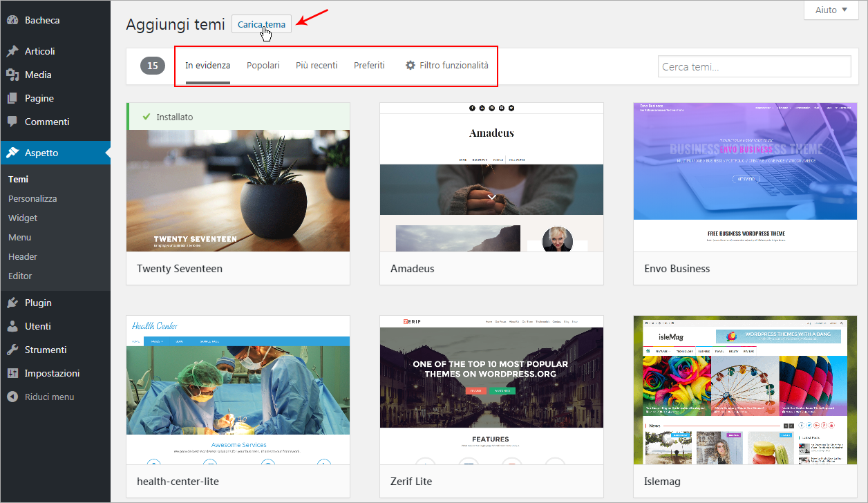Click the Impostazioni settings icon
The image size is (868, 503).
pyautogui.click(x=12, y=373)
